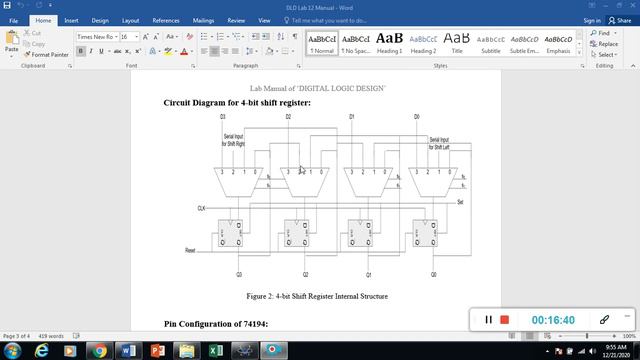The image size is (640, 360).
Task: Toggle Bold formatting
Action: click(81, 51)
